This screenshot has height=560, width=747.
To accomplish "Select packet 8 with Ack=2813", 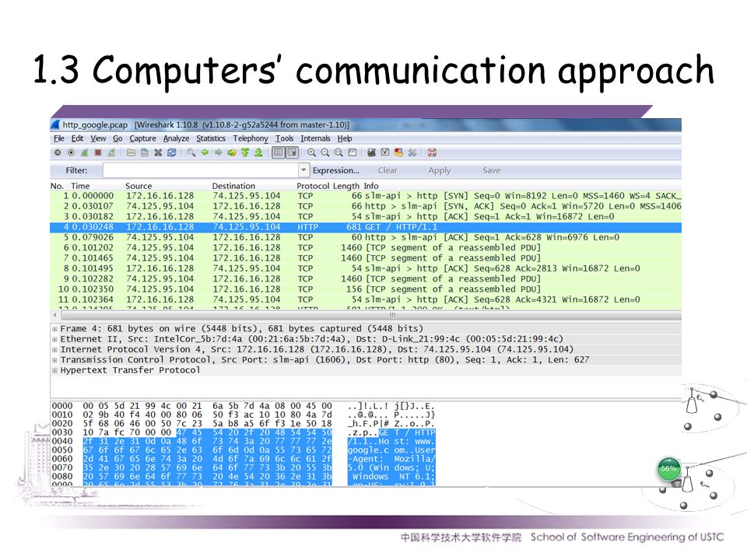I will click(x=366, y=268).
